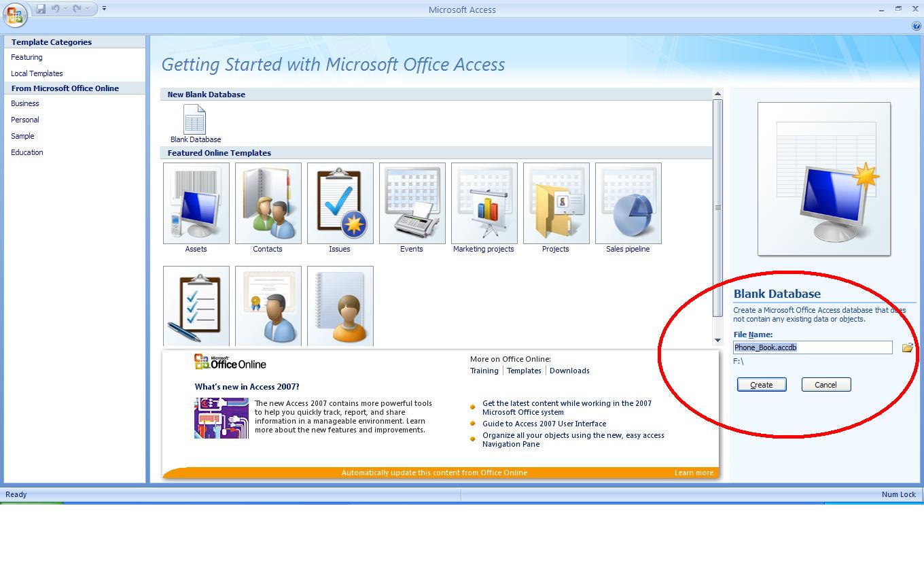This screenshot has width=924, height=563.
Task: Click the Undo icon in Quick Access Toolbar
Action: (56, 9)
